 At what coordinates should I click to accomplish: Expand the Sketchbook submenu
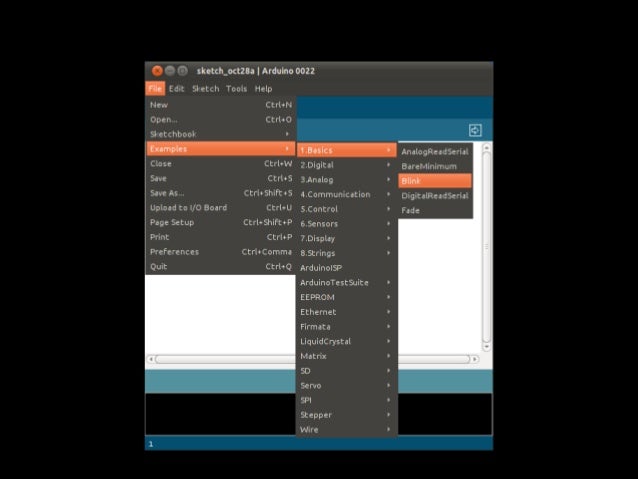pos(221,134)
